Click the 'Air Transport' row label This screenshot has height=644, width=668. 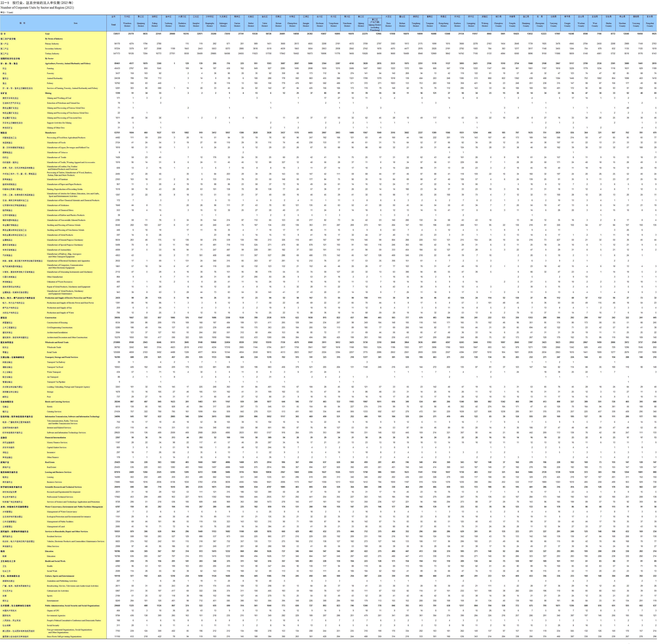[x=53, y=377]
